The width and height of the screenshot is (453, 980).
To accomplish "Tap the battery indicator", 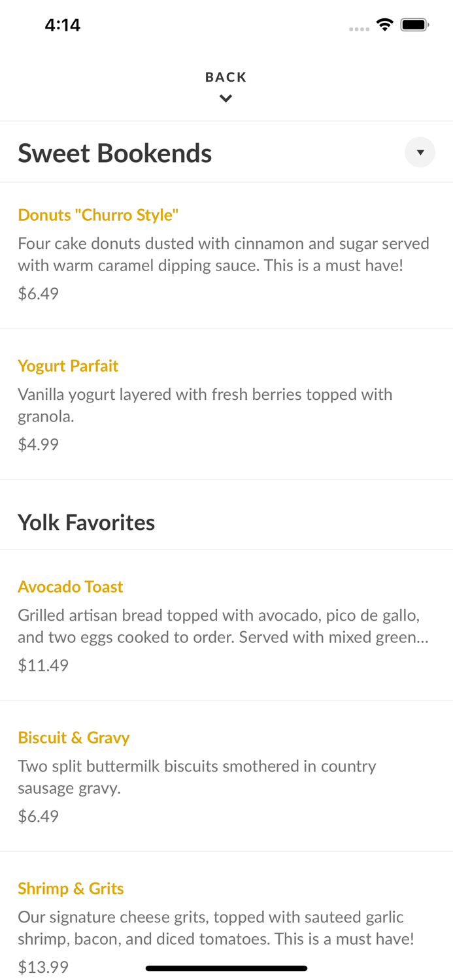I will click(414, 24).
